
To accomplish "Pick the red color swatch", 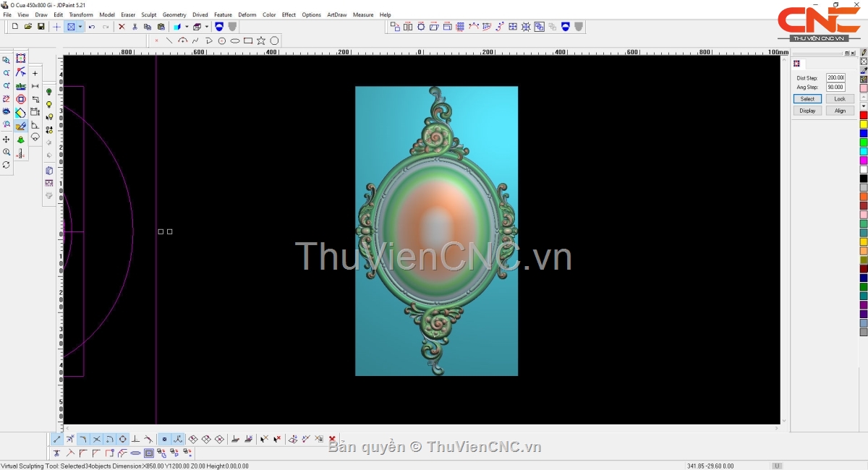I will pos(864,115).
